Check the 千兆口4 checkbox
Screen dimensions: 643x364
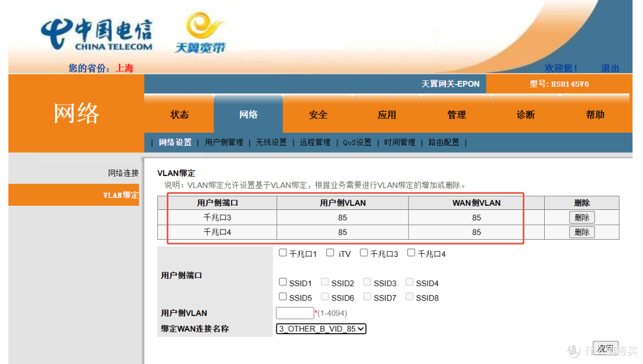[411, 253]
